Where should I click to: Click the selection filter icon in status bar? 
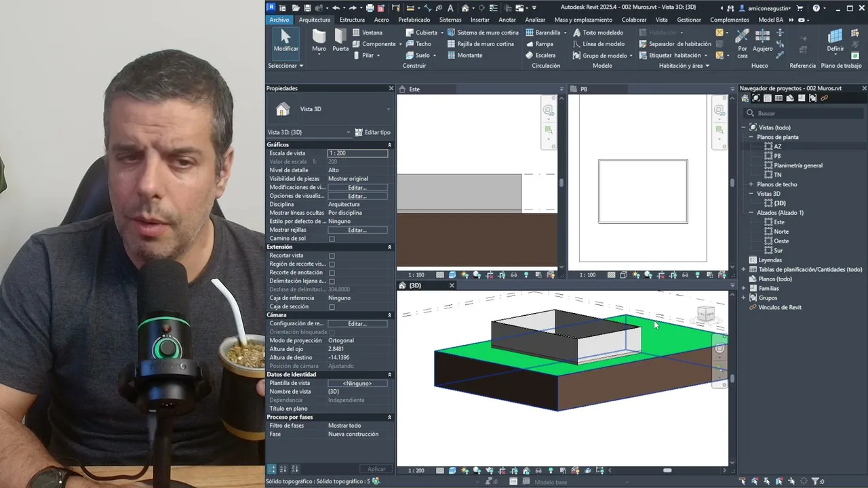815,481
